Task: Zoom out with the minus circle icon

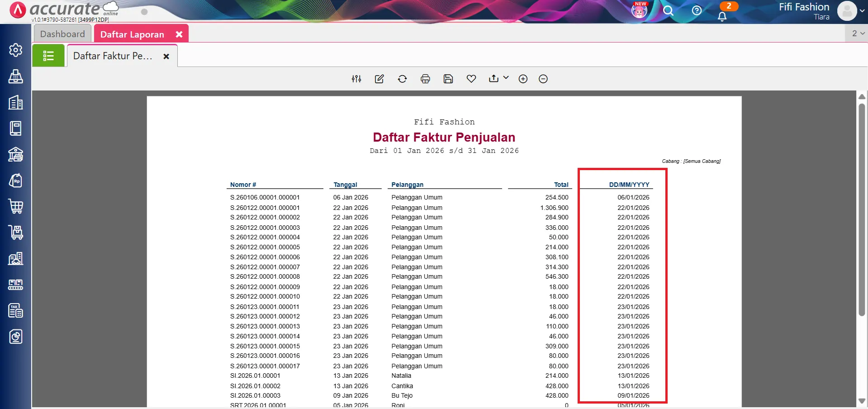Action: (x=543, y=79)
